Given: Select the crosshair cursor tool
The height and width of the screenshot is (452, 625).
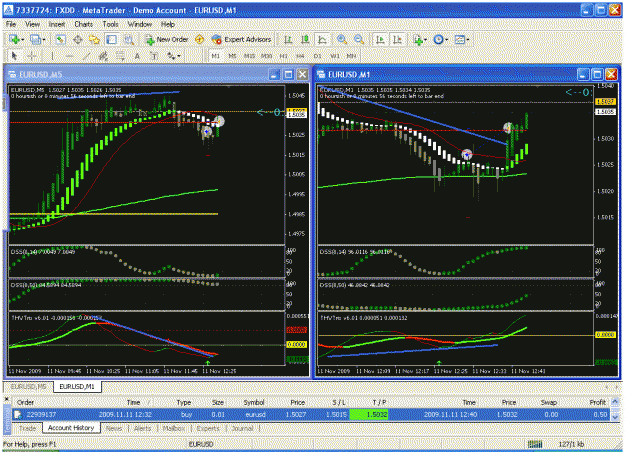Looking at the screenshot, I should (x=32, y=56).
